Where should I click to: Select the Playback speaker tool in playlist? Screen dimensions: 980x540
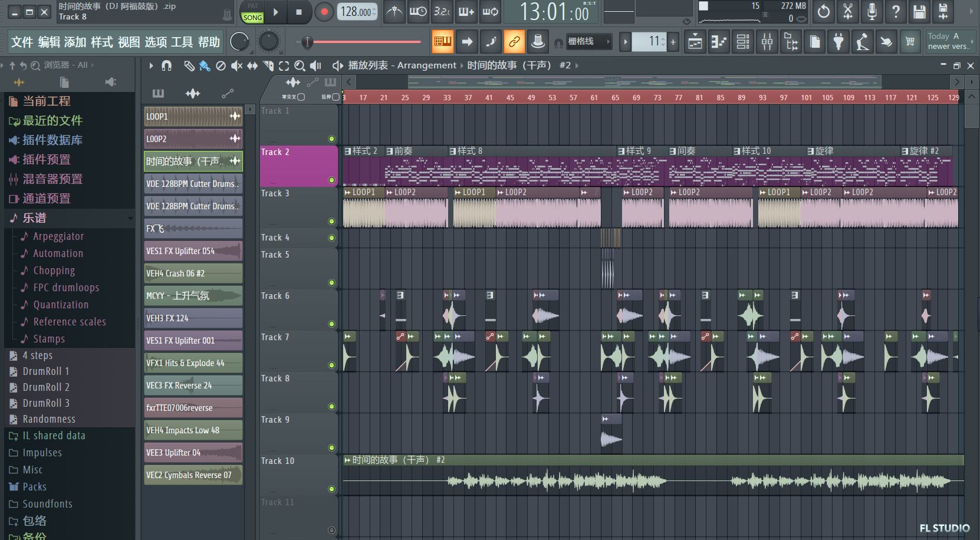[315, 65]
